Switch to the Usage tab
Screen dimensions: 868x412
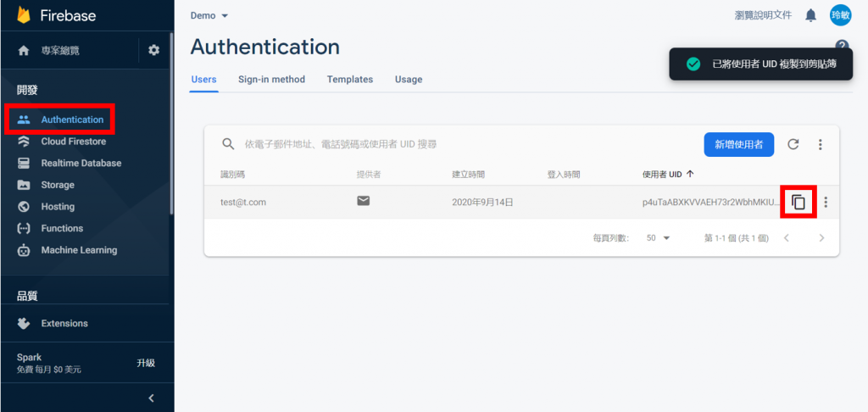[x=409, y=79]
